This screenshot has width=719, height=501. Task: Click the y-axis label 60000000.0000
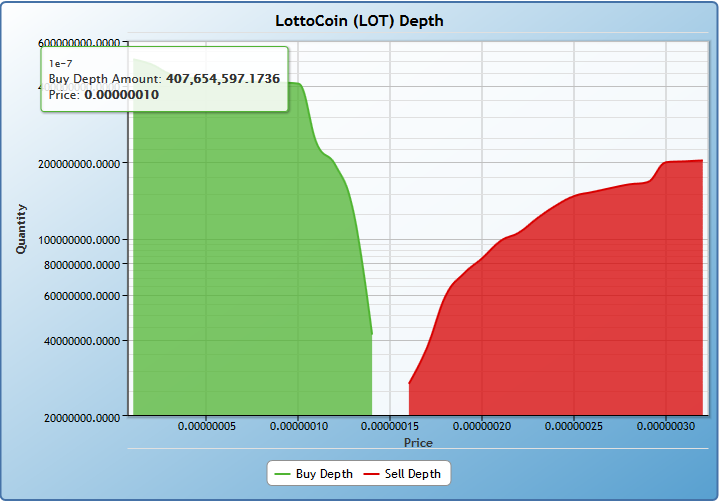[x=82, y=296]
